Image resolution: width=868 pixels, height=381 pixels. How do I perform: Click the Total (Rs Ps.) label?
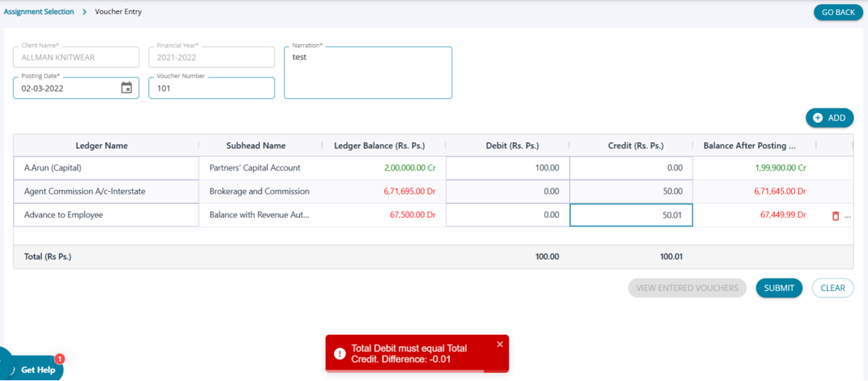48,257
